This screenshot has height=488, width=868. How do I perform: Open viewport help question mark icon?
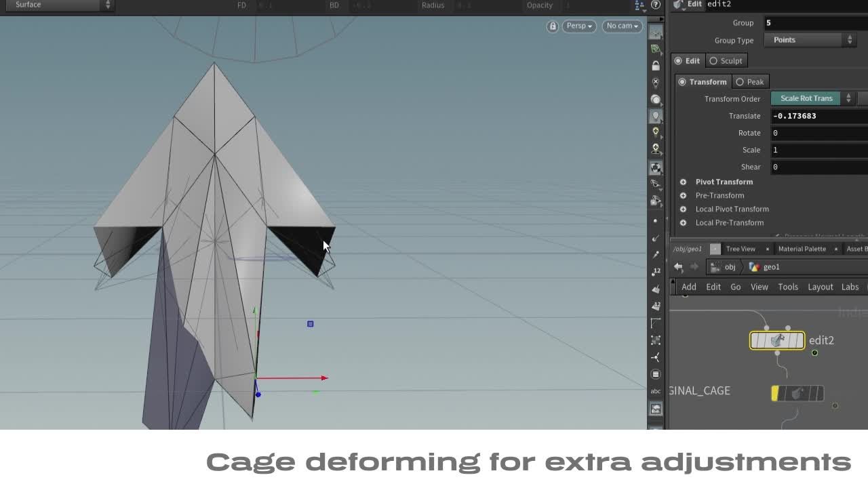(x=656, y=5)
